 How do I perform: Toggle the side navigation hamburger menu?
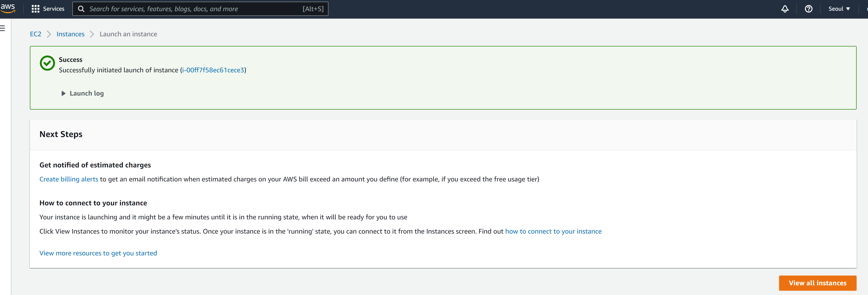3,28
